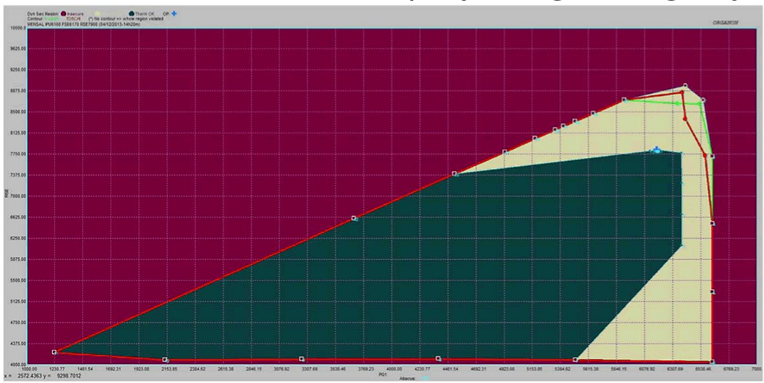Screen dimensions: 764x383
Task: Click the 7750.00 y-axis label
Action: tap(18, 154)
